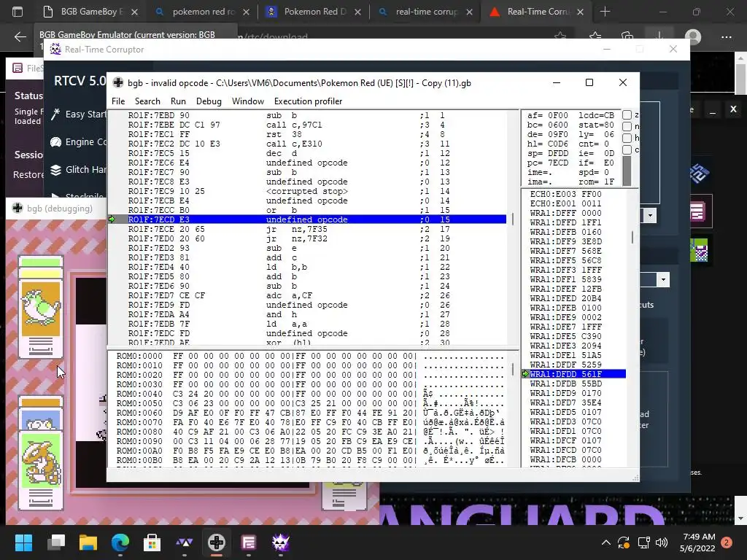The height and width of the screenshot is (560, 747).
Task: Open the browser favorites icon
Action: (595, 36)
